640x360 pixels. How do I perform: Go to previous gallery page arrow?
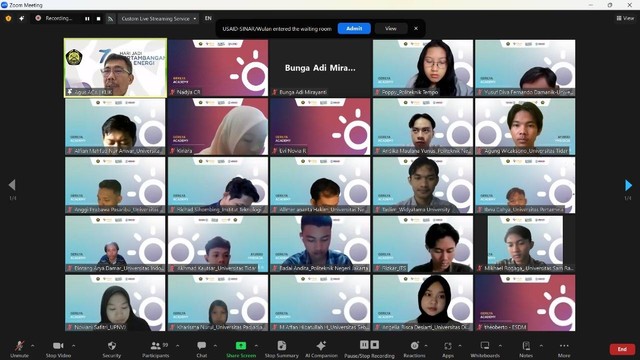(x=12, y=185)
